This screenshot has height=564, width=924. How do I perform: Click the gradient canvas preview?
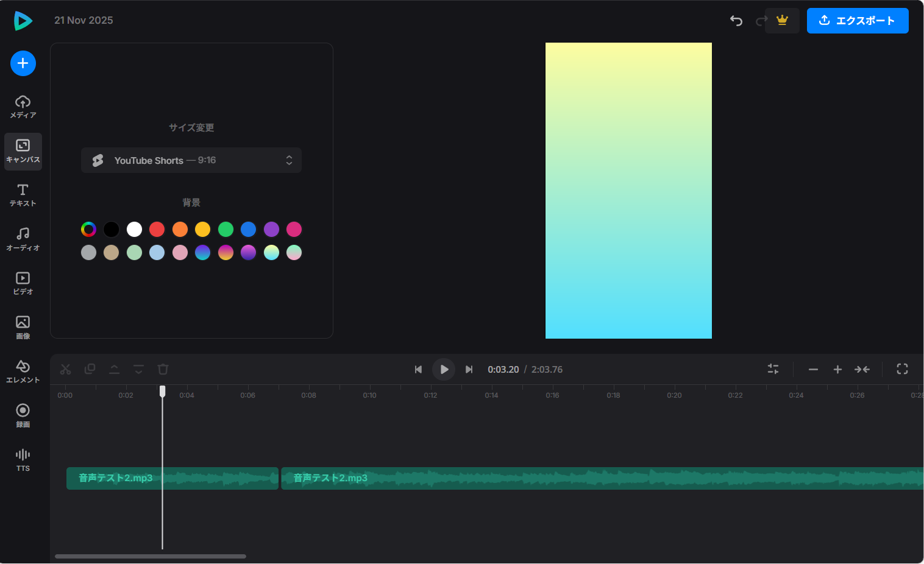(x=628, y=191)
